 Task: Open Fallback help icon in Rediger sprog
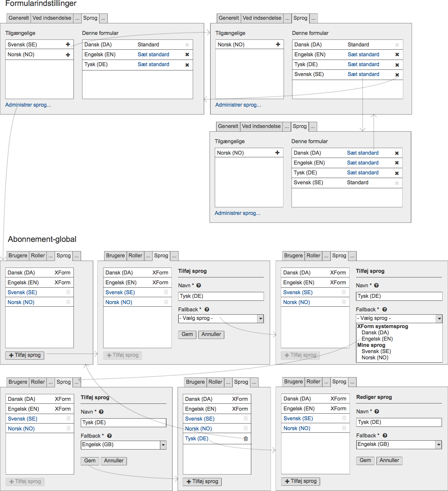point(385,435)
